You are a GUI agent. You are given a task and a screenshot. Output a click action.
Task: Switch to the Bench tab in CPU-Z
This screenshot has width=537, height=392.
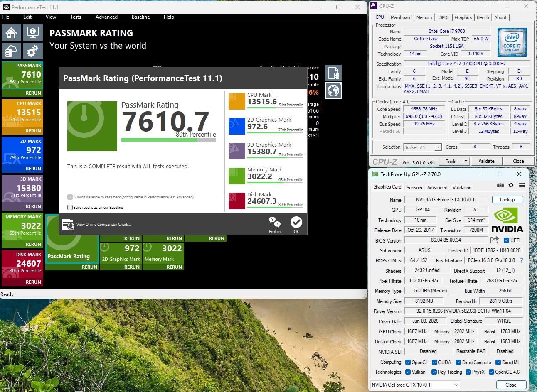click(483, 17)
